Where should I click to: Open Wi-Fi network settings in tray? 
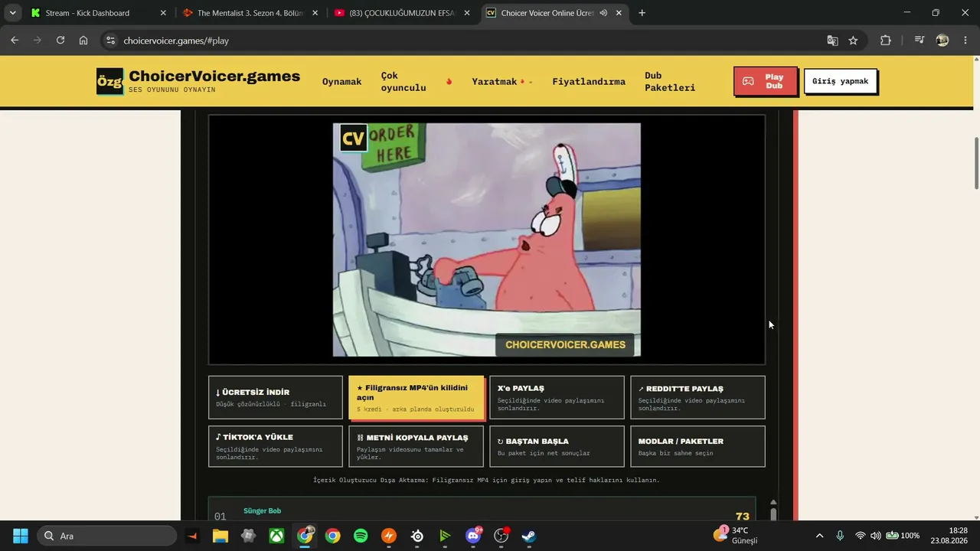[x=860, y=536]
